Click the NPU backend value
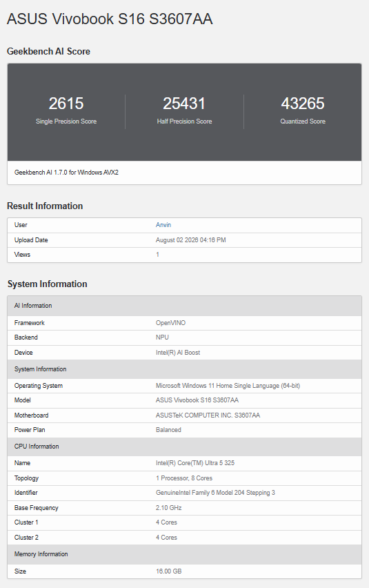Viewport: 369px width, 588px height. (162, 337)
